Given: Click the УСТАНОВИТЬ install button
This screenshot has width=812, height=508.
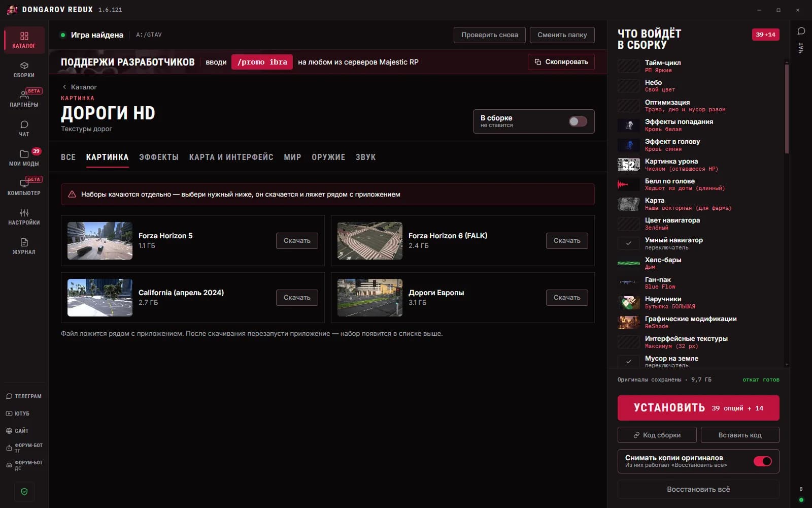Looking at the screenshot, I should [x=698, y=408].
